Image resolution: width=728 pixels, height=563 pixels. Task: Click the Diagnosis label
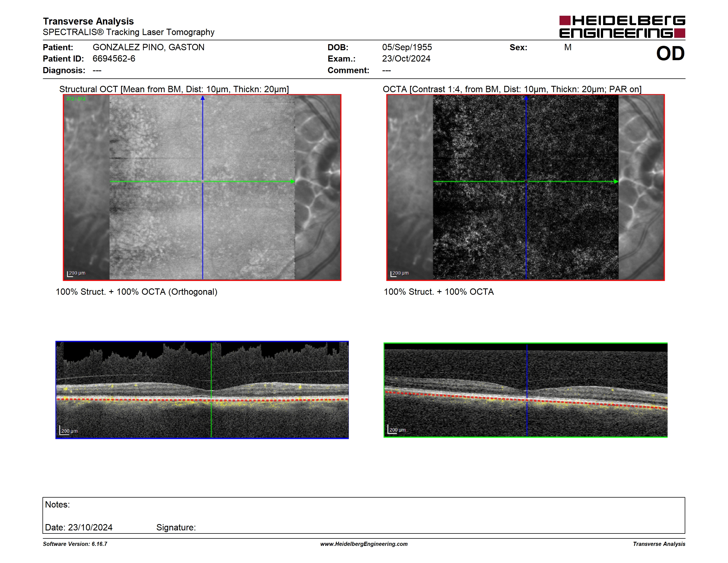(x=64, y=70)
